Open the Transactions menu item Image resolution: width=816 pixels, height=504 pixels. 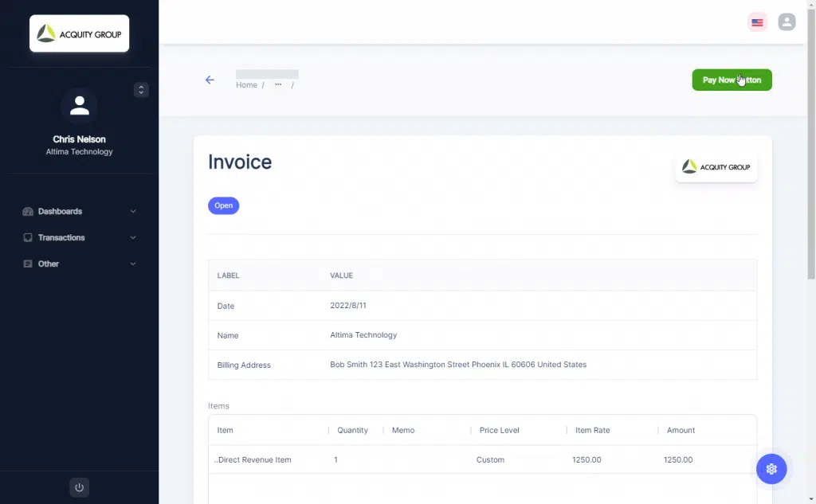(x=61, y=238)
